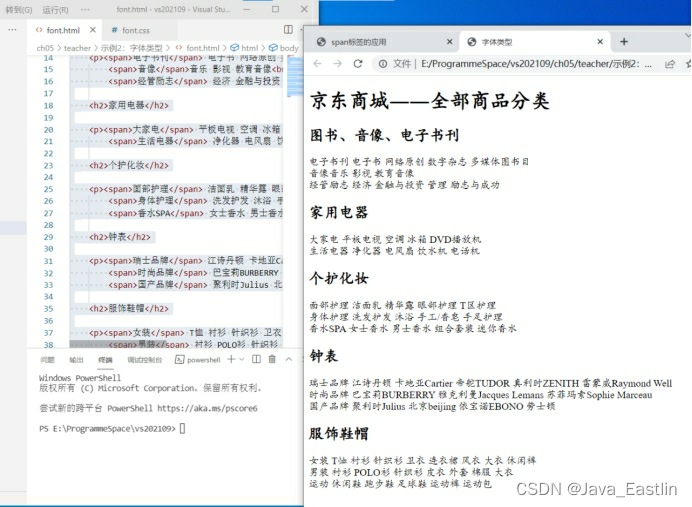Open the 转到(G) menu in VS Code
The image size is (692, 507).
coord(19,10)
